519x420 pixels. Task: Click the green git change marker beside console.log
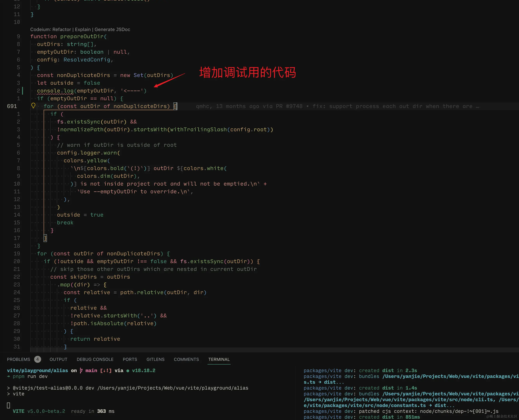click(x=22, y=91)
